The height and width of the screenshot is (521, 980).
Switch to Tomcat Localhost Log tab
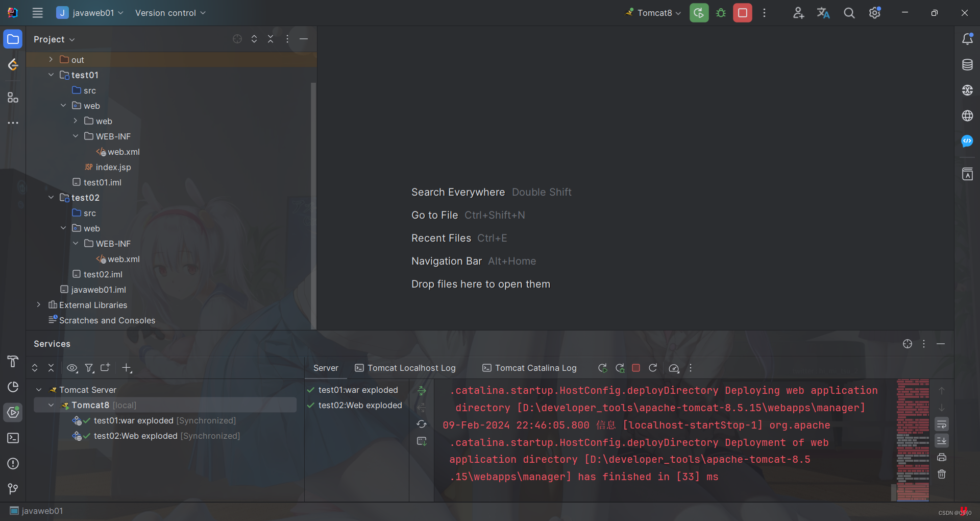tap(405, 368)
